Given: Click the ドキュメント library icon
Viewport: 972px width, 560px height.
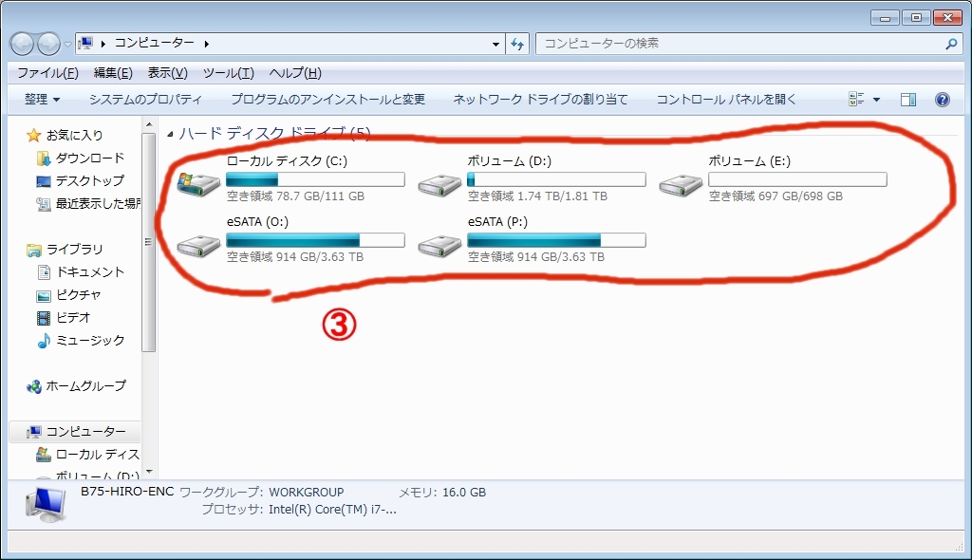Looking at the screenshot, I should coord(44,272).
